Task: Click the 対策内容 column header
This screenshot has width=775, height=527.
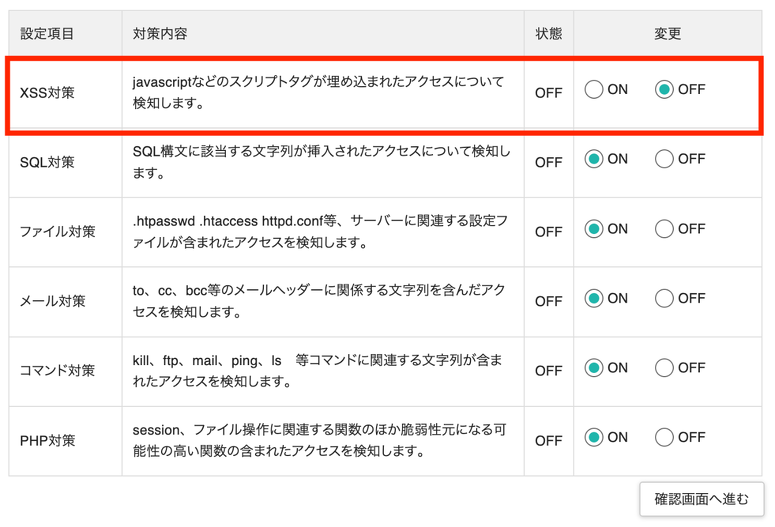Action: pos(160,34)
